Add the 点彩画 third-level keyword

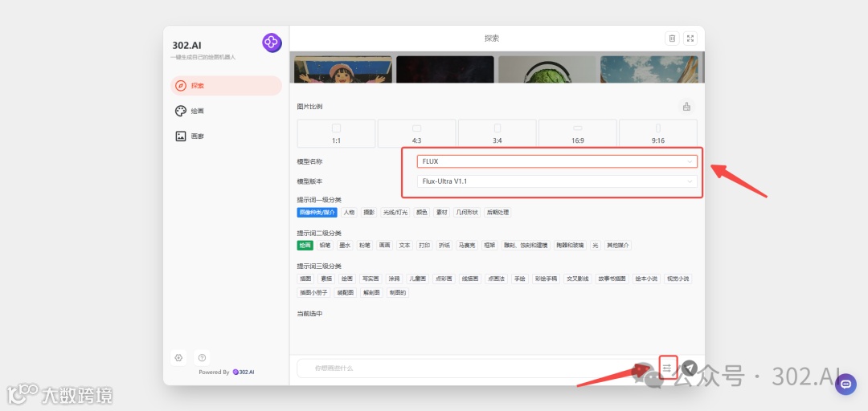coord(444,279)
